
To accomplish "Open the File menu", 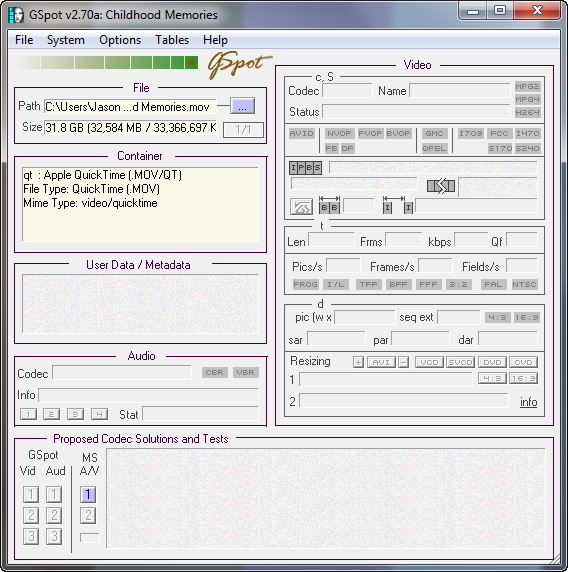I will click(24, 40).
